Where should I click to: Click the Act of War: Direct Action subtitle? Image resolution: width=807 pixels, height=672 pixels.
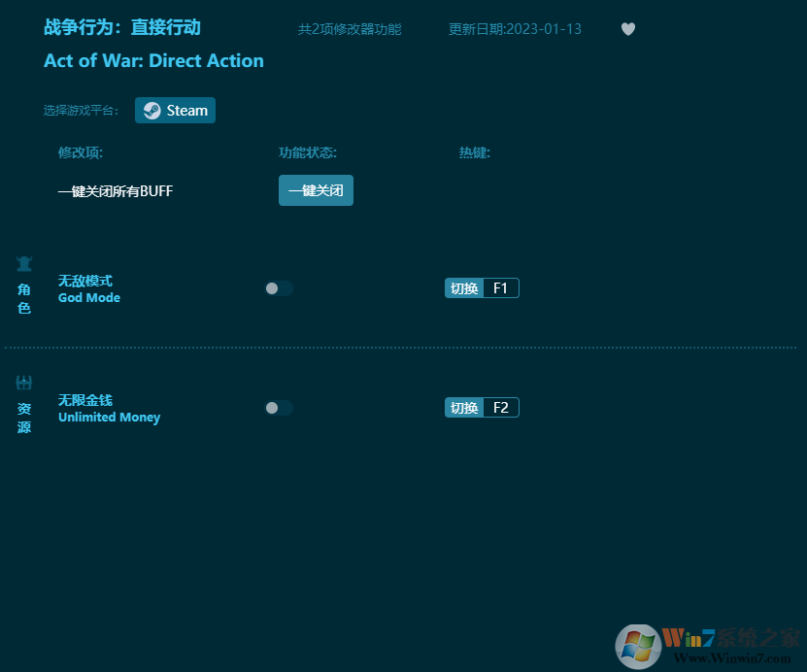click(153, 60)
